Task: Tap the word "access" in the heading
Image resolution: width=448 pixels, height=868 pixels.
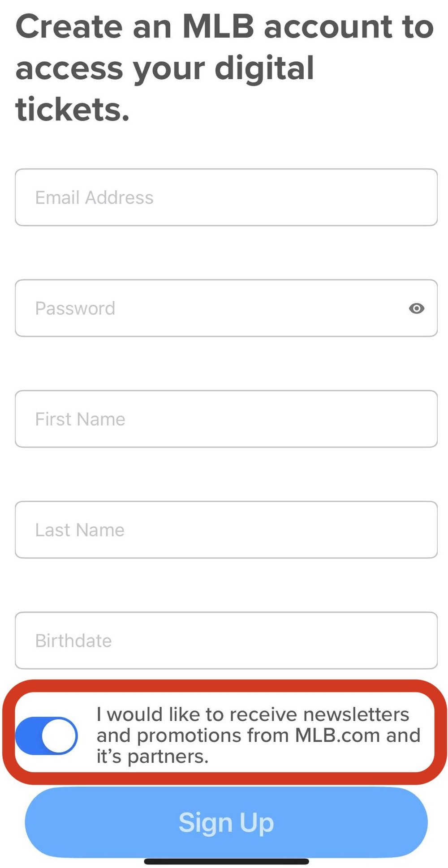Action: tap(69, 68)
